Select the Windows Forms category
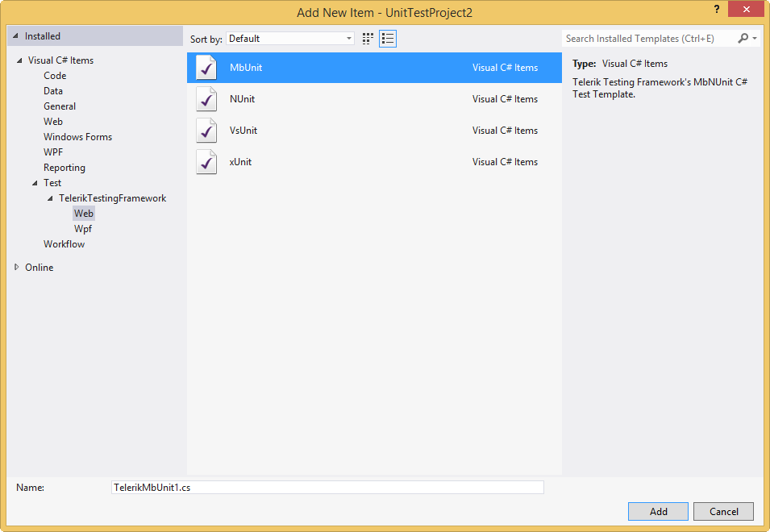Image resolution: width=770 pixels, height=532 pixels. pos(77,136)
